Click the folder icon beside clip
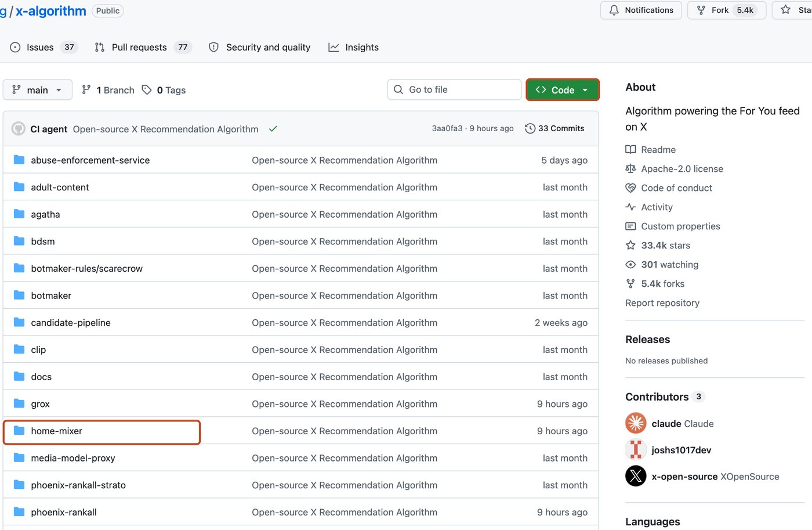Image resolution: width=812 pixels, height=530 pixels. pyautogui.click(x=19, y=349)
